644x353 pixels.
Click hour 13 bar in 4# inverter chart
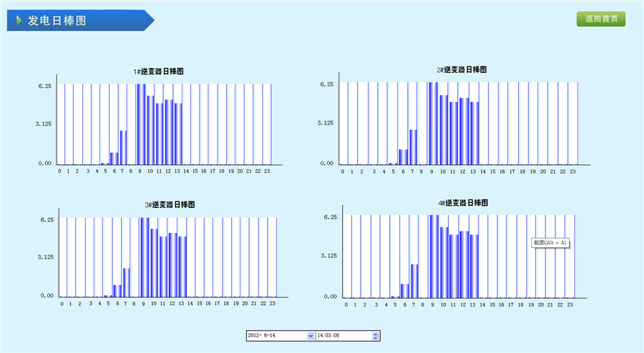tap(474, 265)
